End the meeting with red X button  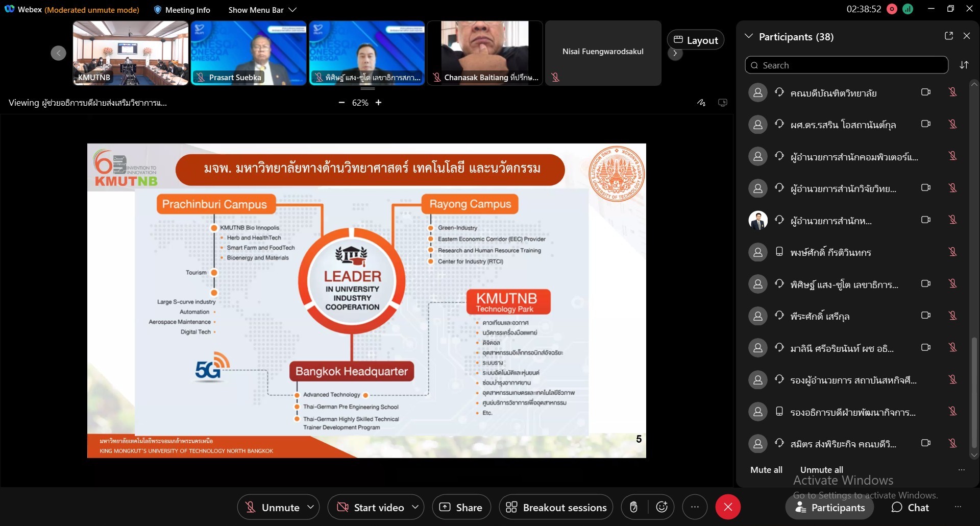click(728, 507)
